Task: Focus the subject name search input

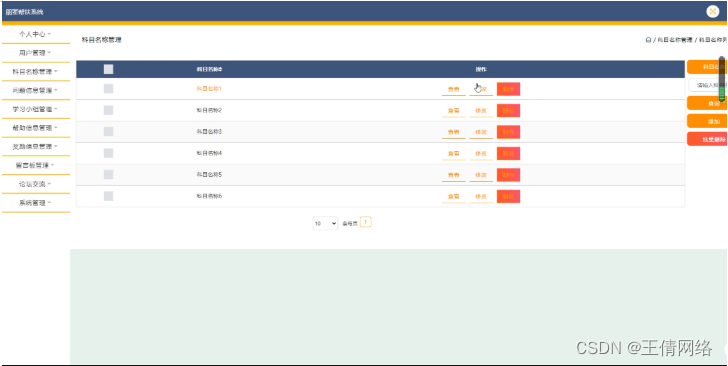Action: click(x=708, y=85)
